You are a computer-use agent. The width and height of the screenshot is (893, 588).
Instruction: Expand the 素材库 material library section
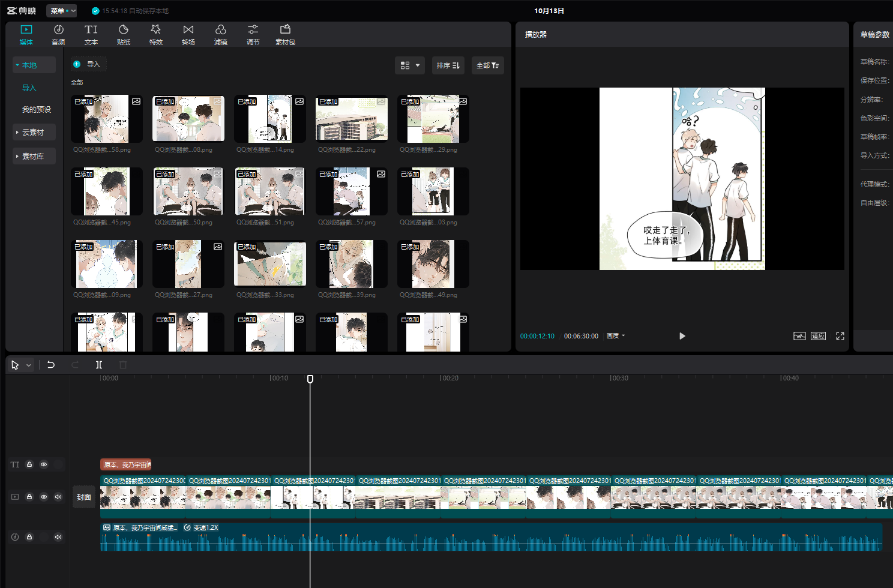[x=34, y=156]
